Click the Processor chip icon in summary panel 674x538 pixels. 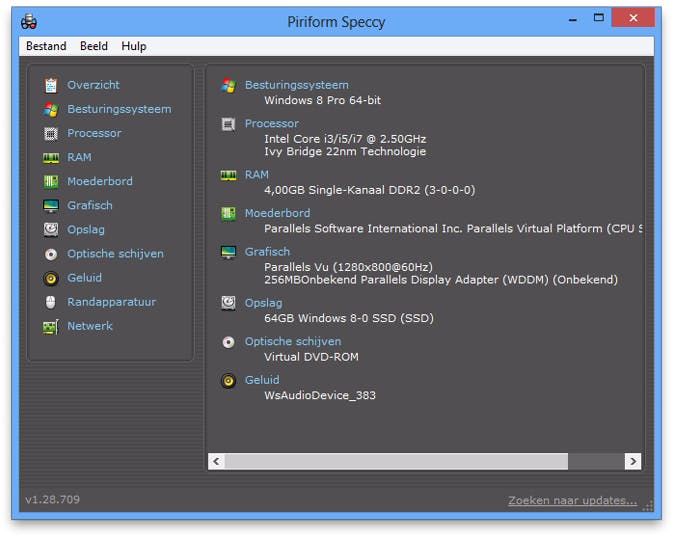click(228, 124)
